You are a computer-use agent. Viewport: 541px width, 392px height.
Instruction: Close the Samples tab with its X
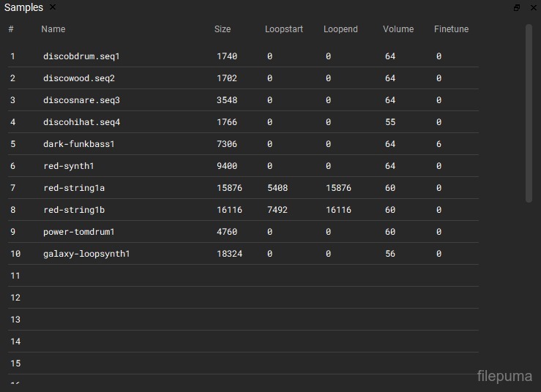pyautogui.click(x=53, y=7)
